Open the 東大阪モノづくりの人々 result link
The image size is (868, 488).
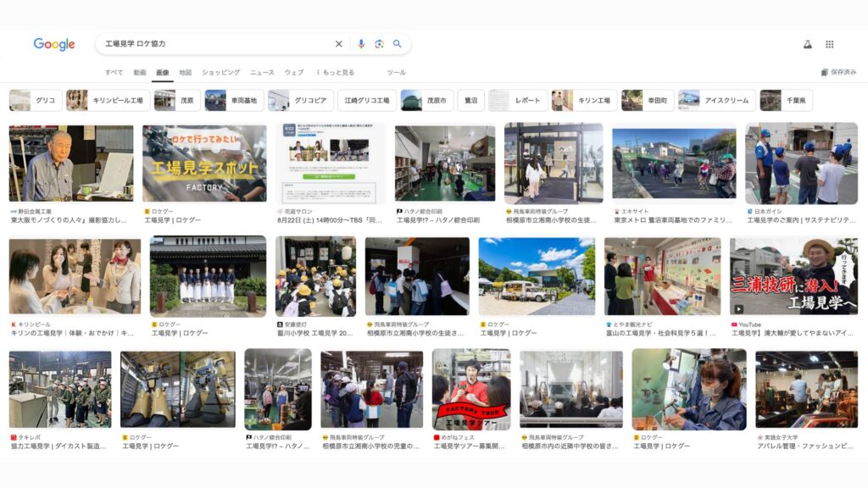70,220
